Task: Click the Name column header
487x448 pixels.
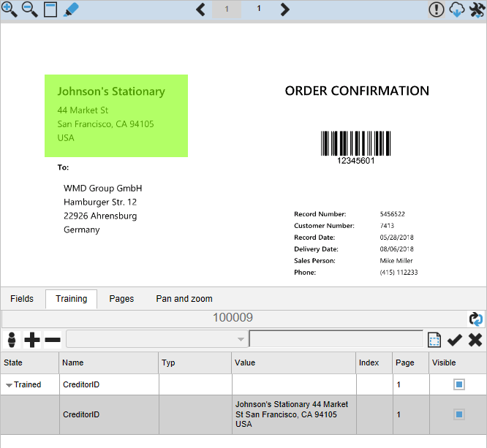Action: coord(109,362)
